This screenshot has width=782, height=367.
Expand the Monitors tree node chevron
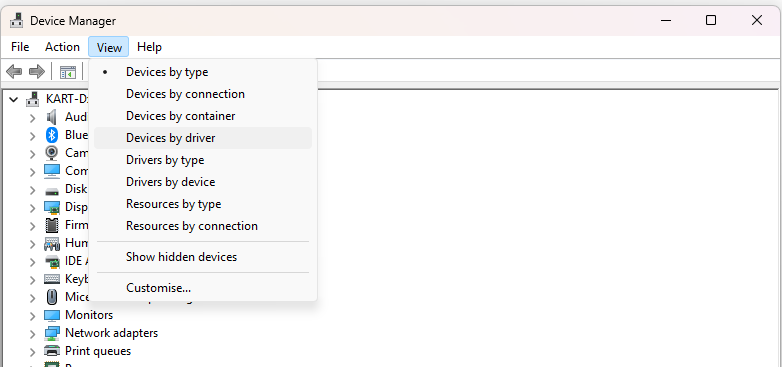click(32, 316)
